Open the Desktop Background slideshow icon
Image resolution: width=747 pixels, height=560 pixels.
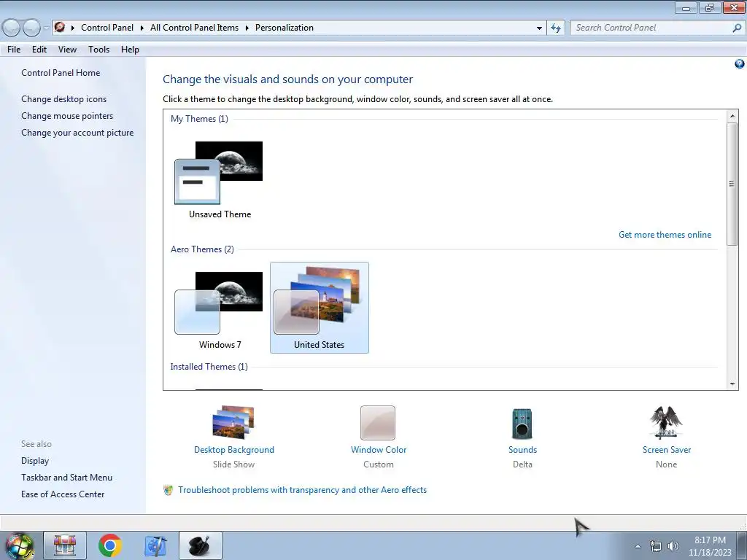pyautogui.click(x=233, y=422)
